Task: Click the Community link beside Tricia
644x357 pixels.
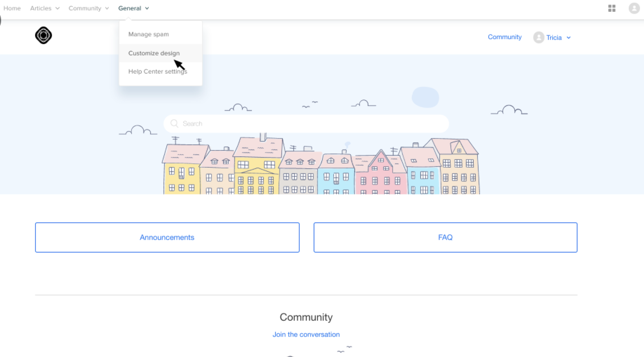Action: coord(504,37)
